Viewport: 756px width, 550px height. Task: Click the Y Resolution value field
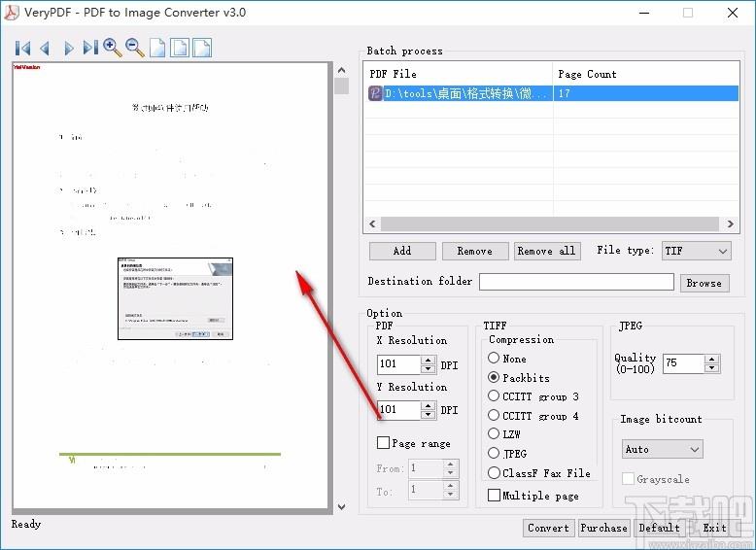(x=399, y=410)
